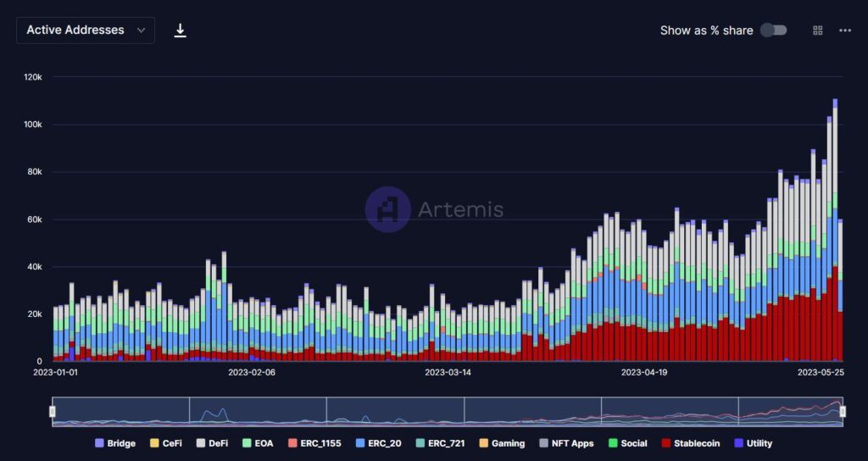This screenshot has height=461, width=868.
Task: Toggle the Gaming legend entry
Action: tap(502, 443)
